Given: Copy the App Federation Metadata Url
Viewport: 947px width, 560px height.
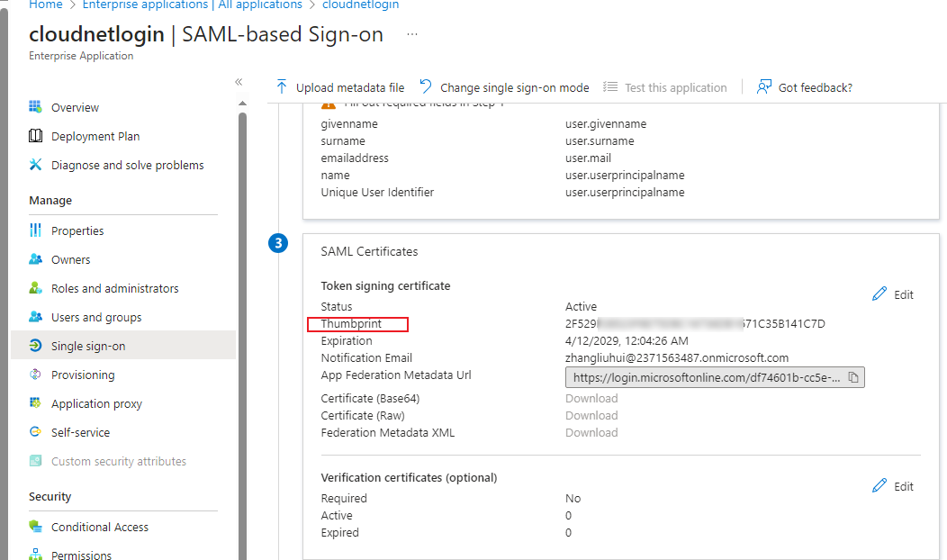Looking at the screenshot, I should (x=853, y=377).
